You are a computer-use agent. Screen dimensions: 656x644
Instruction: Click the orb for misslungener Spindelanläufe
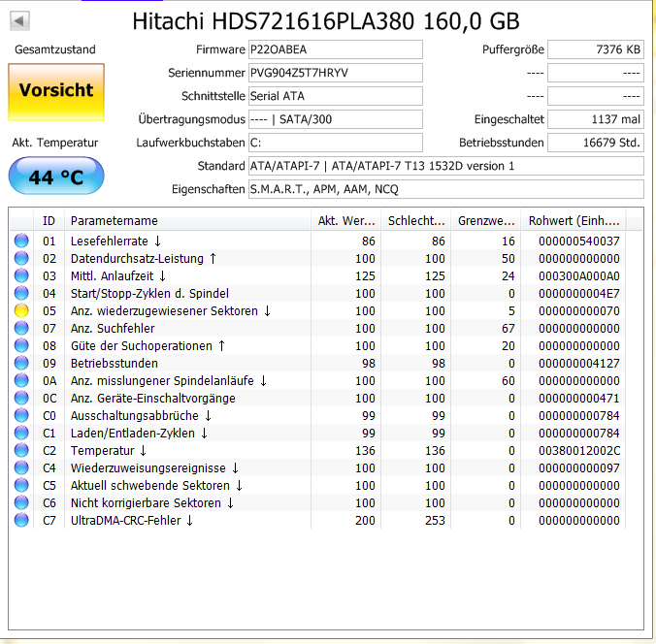(x=21, y=380)
